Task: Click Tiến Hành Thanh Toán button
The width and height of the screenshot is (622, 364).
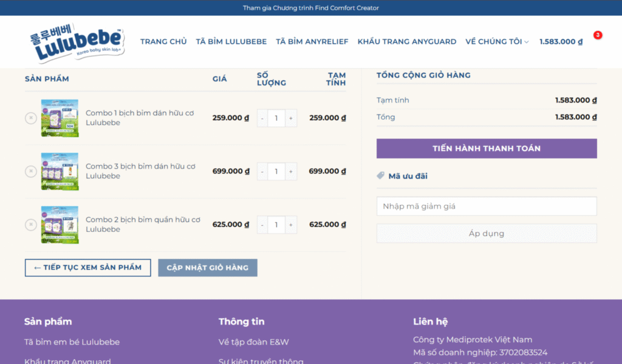Action: click(487, 149)
